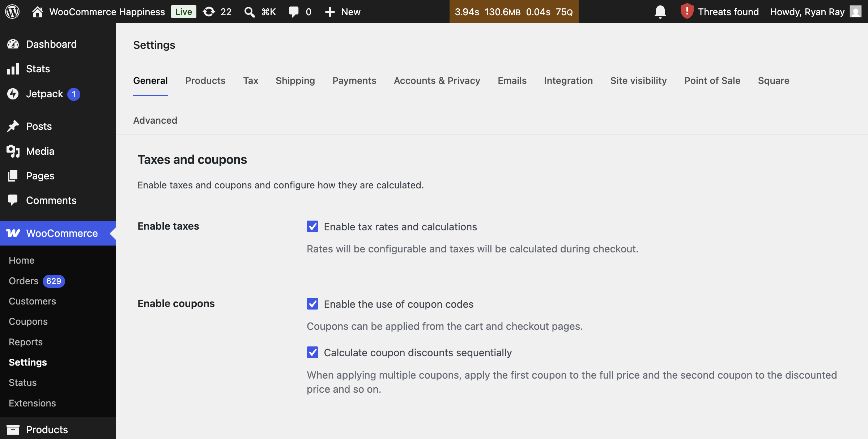Click the Products label in sidebar menu
868x439 pixels.
(x=47, y=430)
